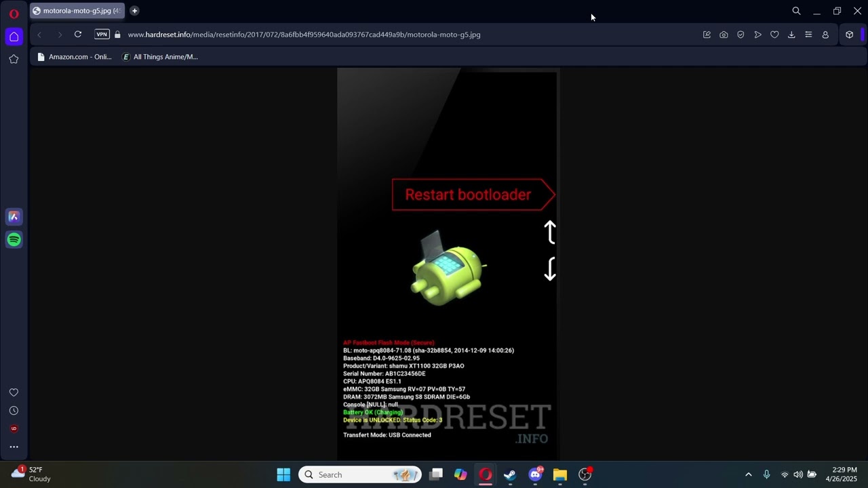Open the send arrow toolbar icon
Image resolution: width=868 pixels, height=488 pixels.
[x=757, y=35]
